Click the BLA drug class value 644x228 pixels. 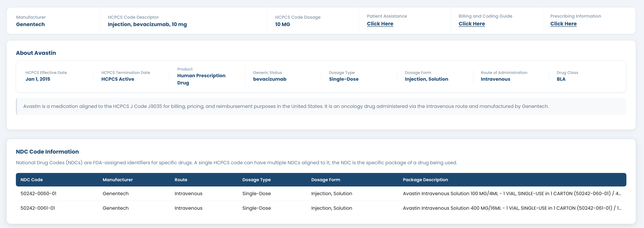tap(561, 79)
